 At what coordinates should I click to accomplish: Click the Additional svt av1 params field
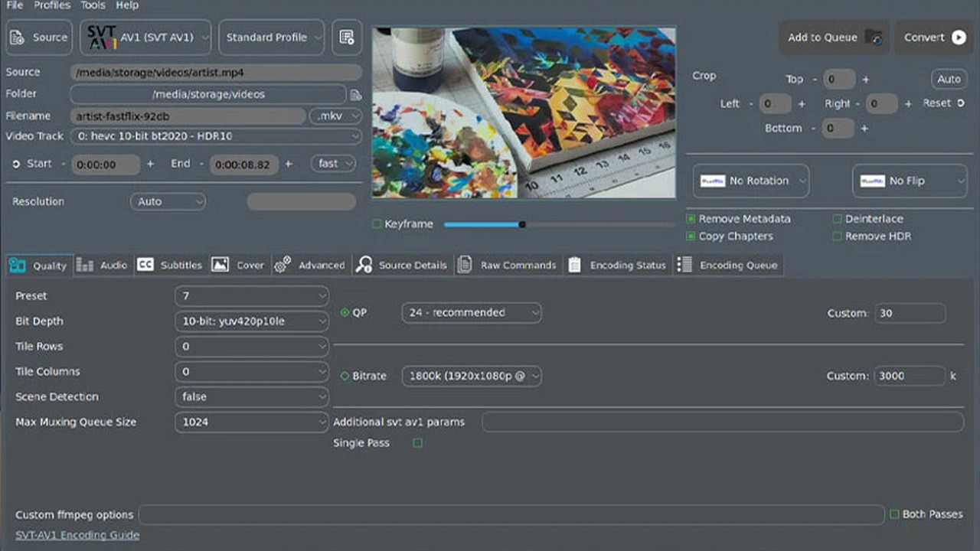click(x=722, y=422)
